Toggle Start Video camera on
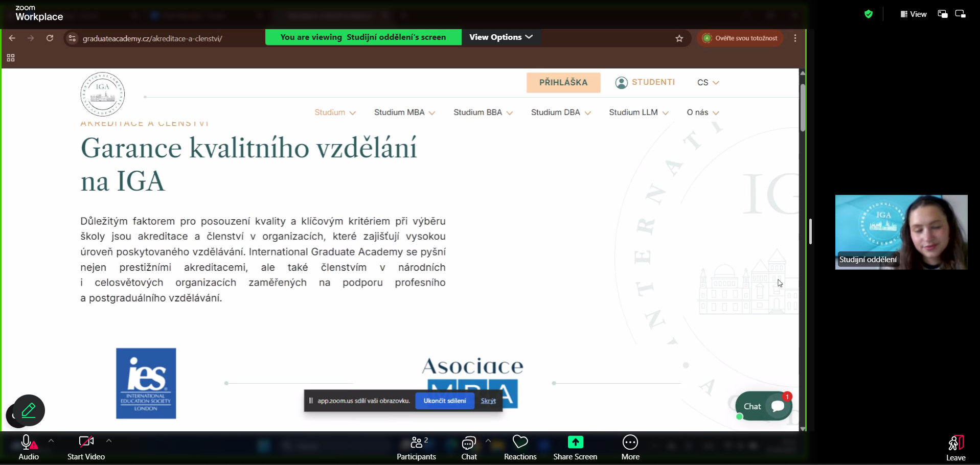980x465 pixels. tap(86, 442)
